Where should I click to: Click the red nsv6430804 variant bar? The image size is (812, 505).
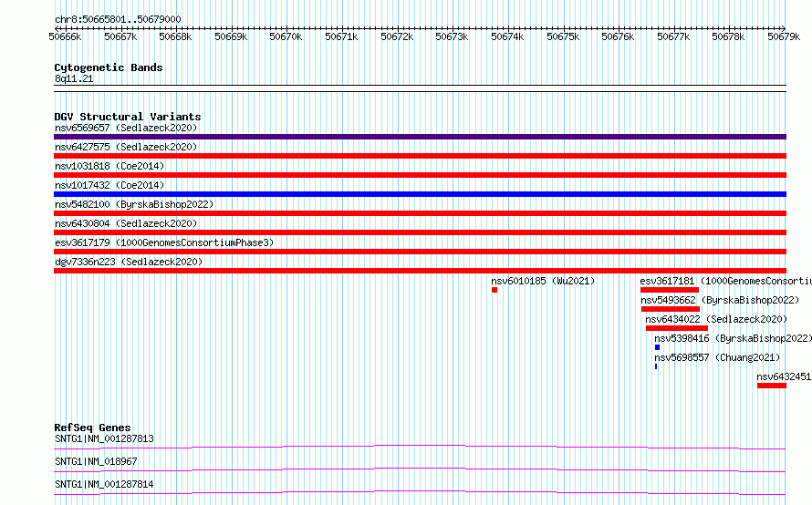click(420, 232)
